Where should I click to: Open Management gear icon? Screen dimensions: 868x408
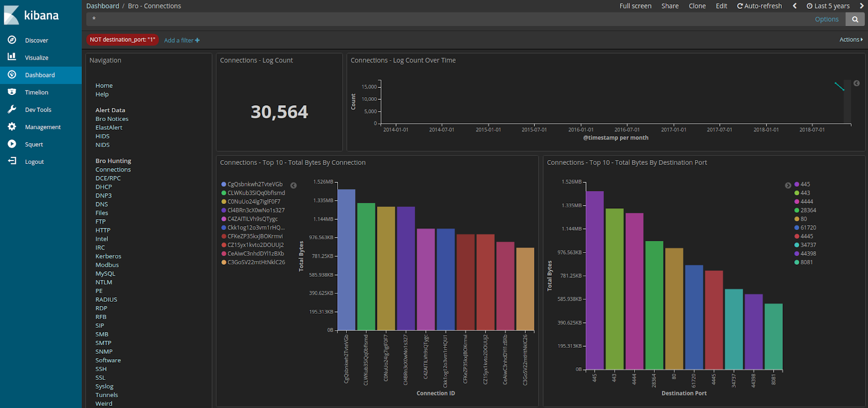click(12, 126)
